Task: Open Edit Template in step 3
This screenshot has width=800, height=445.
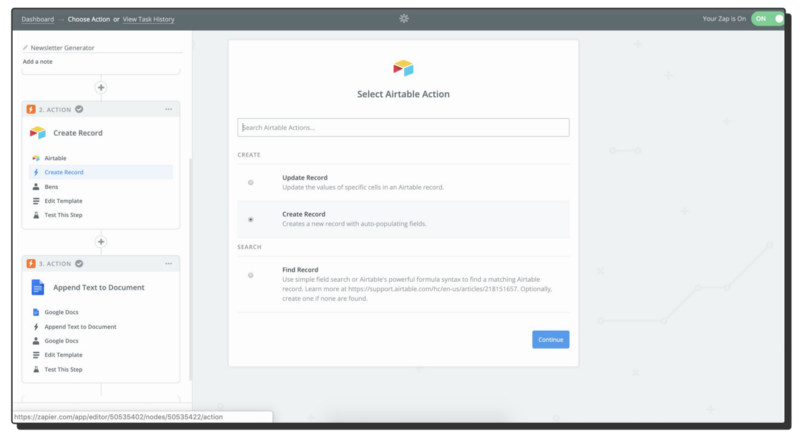Action: pyautogui.click(x=63, y=355)
